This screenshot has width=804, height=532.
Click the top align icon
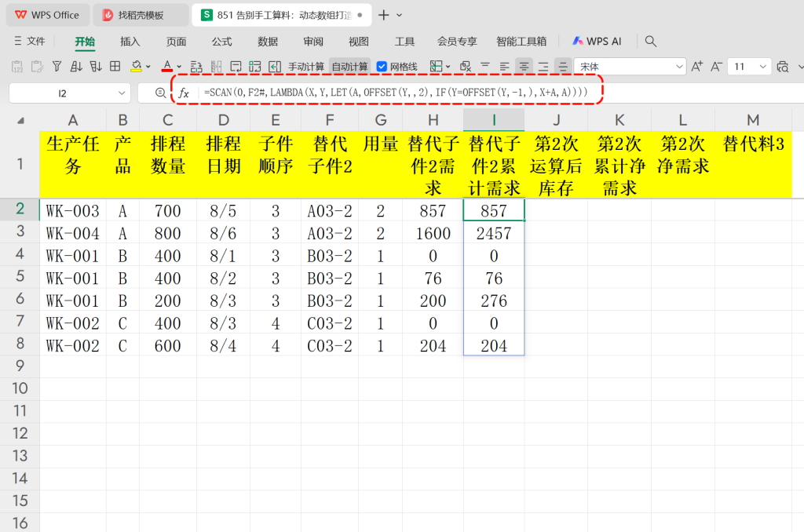485,67
